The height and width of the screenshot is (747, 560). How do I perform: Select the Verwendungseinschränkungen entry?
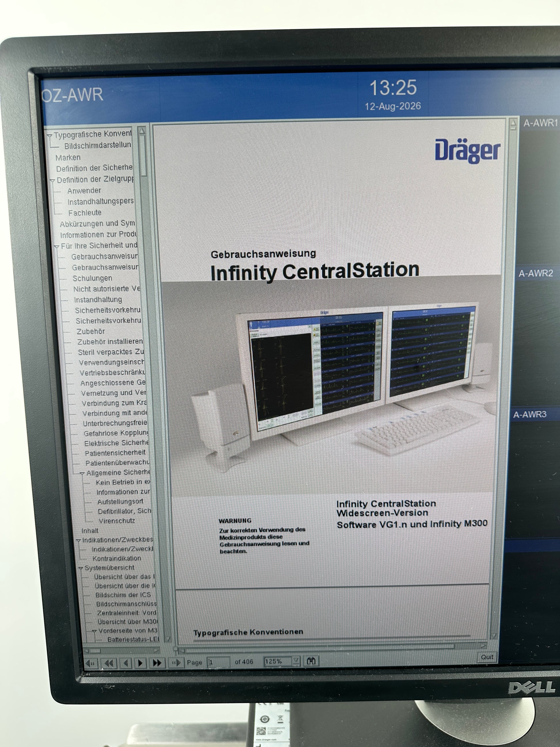(112, 363)
